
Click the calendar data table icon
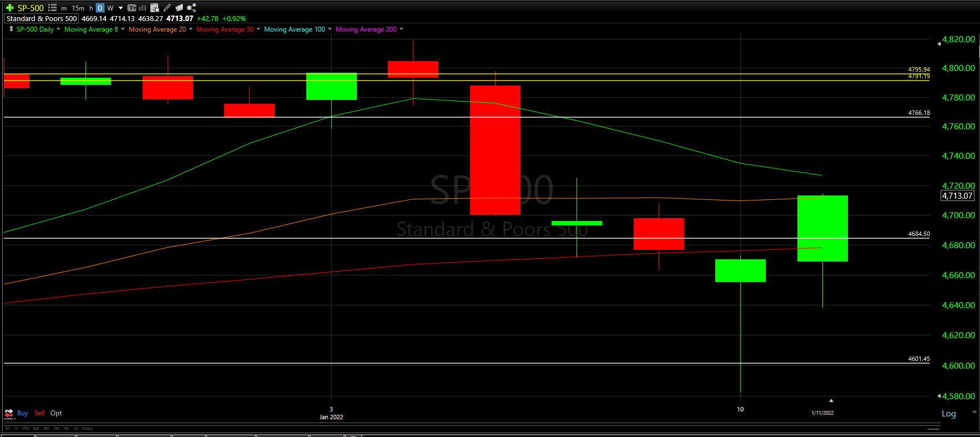155,8
